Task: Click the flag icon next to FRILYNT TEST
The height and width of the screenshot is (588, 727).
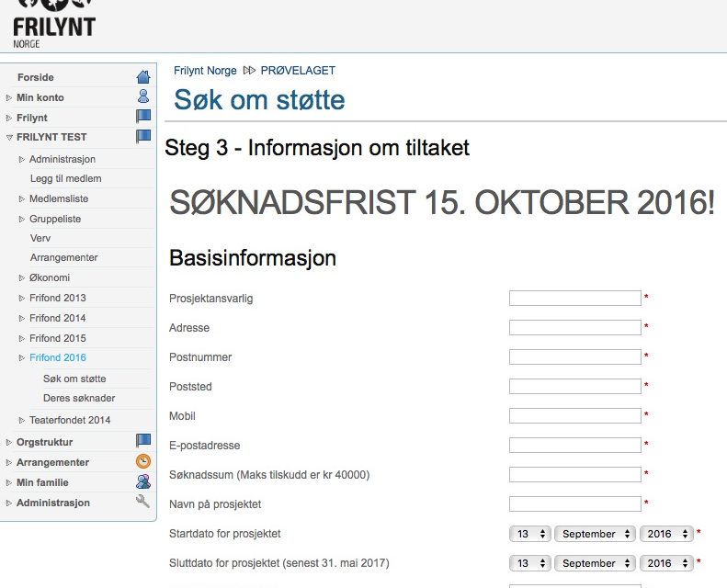Action: click(x=143, y=136)
